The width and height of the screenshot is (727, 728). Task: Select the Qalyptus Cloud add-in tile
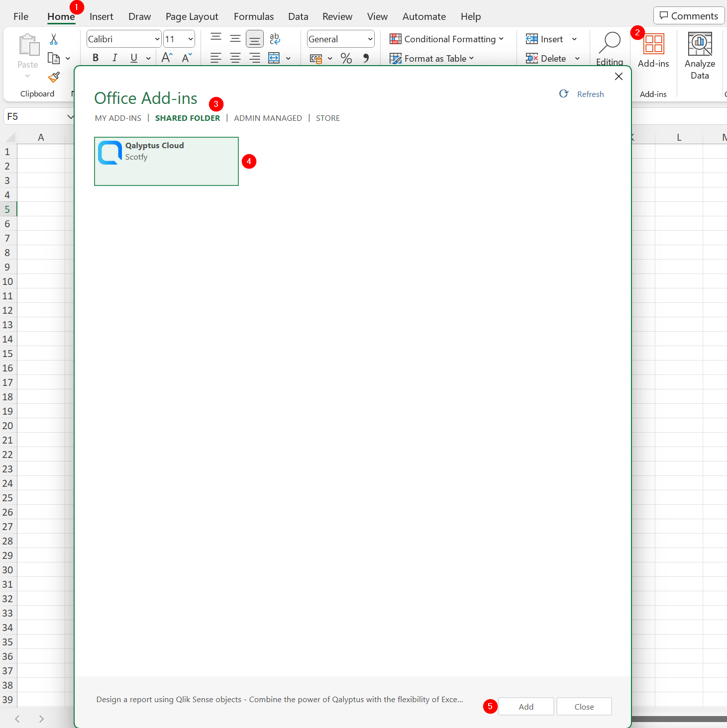coord(166,161)
